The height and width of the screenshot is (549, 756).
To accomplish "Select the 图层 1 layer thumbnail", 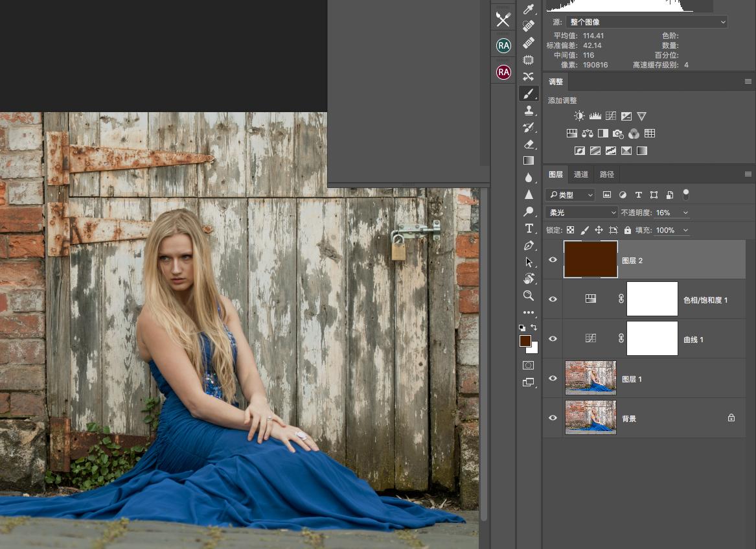I will pyautogui.click(x=591, y=379).
